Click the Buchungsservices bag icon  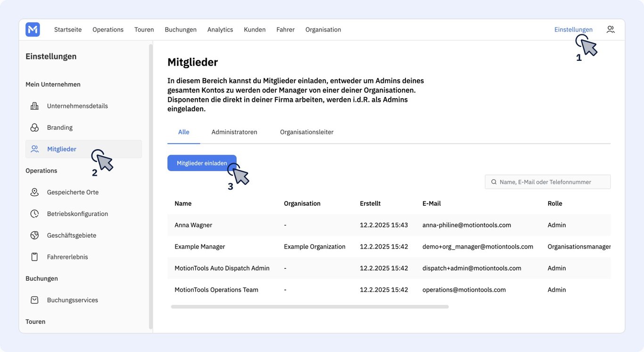coord(34,300)
